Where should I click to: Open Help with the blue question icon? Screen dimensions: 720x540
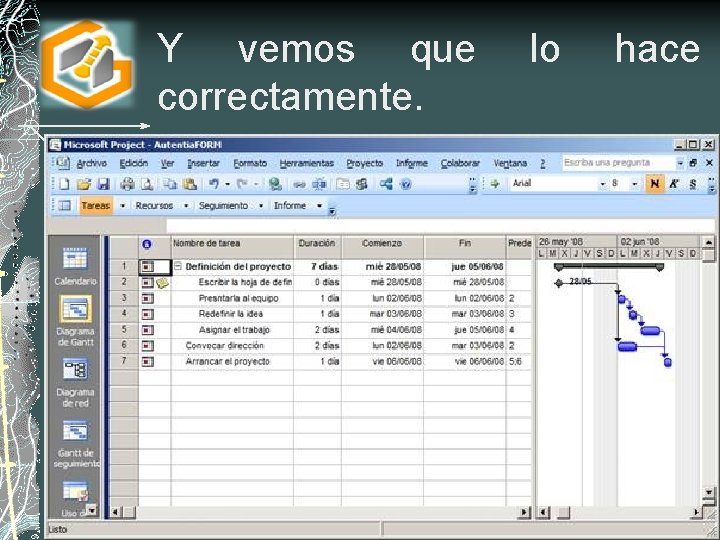click(405, 185)
